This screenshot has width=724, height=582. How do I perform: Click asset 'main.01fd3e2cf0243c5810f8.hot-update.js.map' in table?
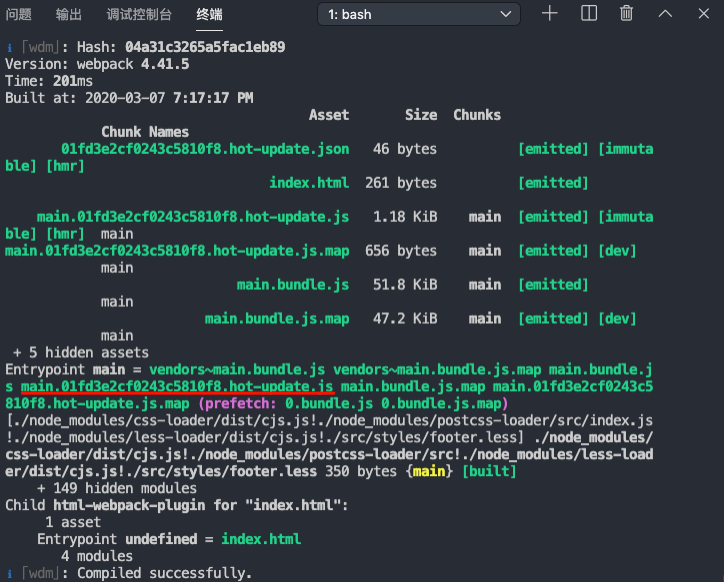[177, 251]
